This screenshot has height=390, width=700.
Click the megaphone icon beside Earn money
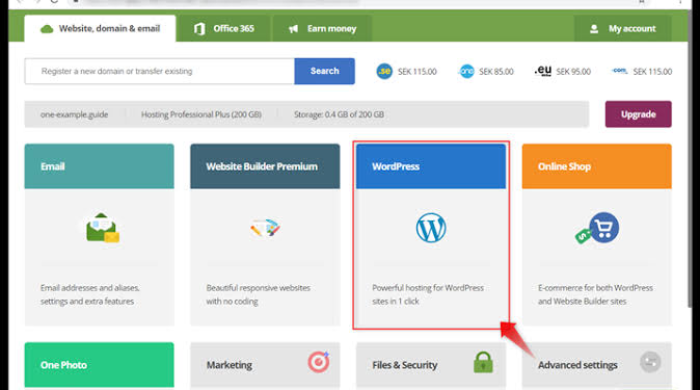tap(293, 29)
